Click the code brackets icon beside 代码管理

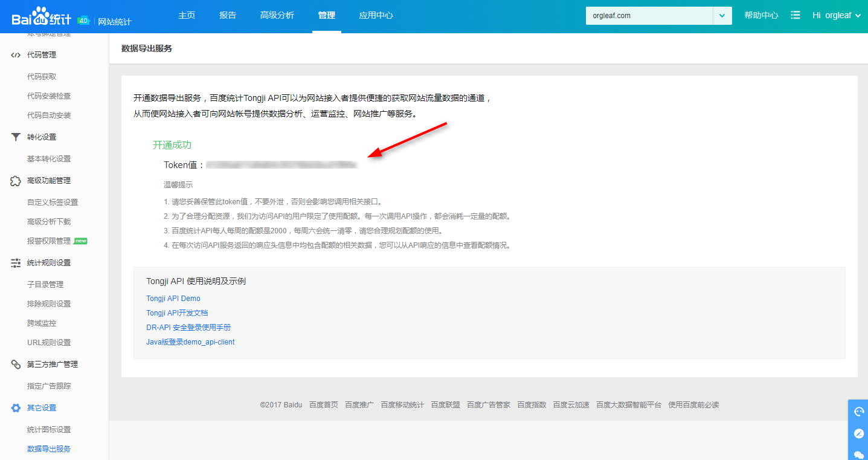click(x=16, y=55)
